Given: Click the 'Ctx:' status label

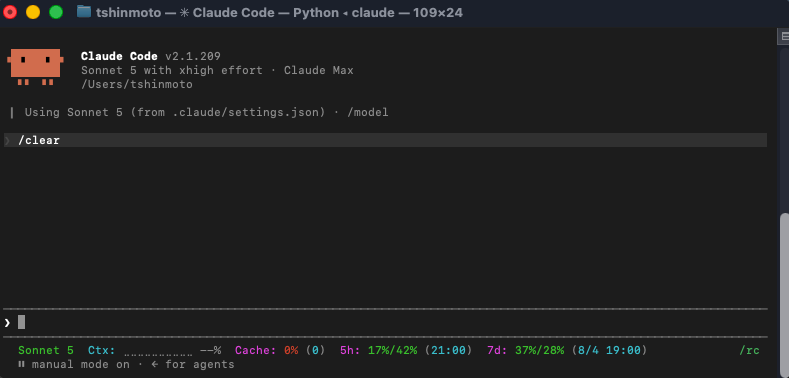Looking at the screenshot, I should pos(102,350).
